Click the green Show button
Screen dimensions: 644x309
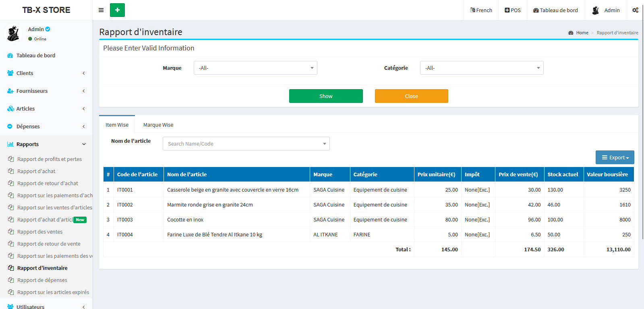[326, 96]
